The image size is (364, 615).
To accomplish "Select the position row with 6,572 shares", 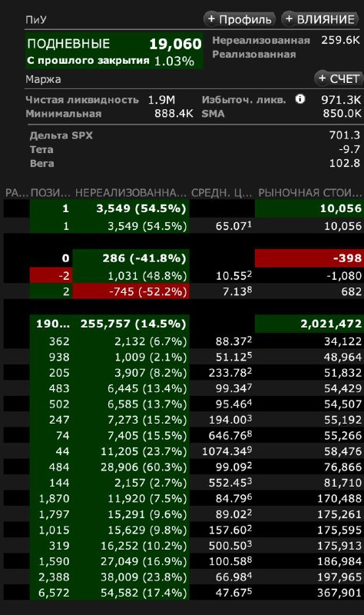I will click(184, 593).
